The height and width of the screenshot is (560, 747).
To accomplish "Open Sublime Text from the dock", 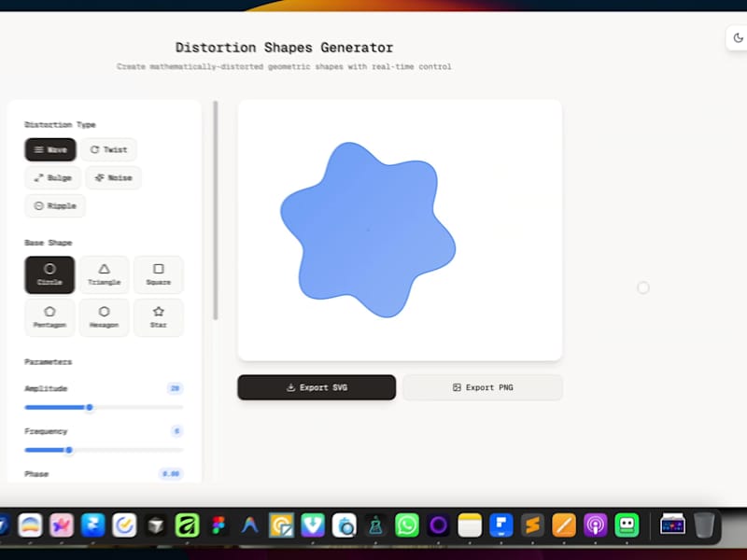I will tap(532, 525).
